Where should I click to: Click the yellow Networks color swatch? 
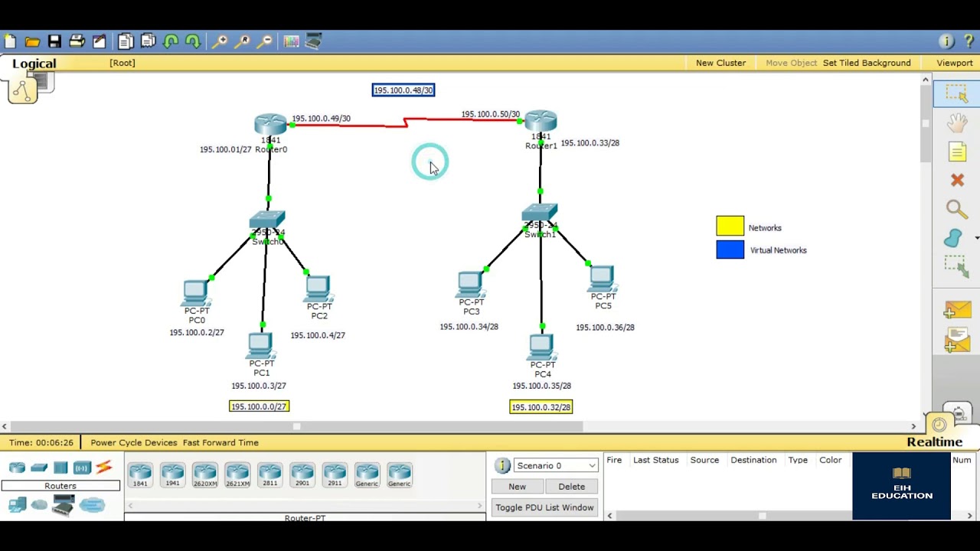pyautogui.click(x=730, y=226)
